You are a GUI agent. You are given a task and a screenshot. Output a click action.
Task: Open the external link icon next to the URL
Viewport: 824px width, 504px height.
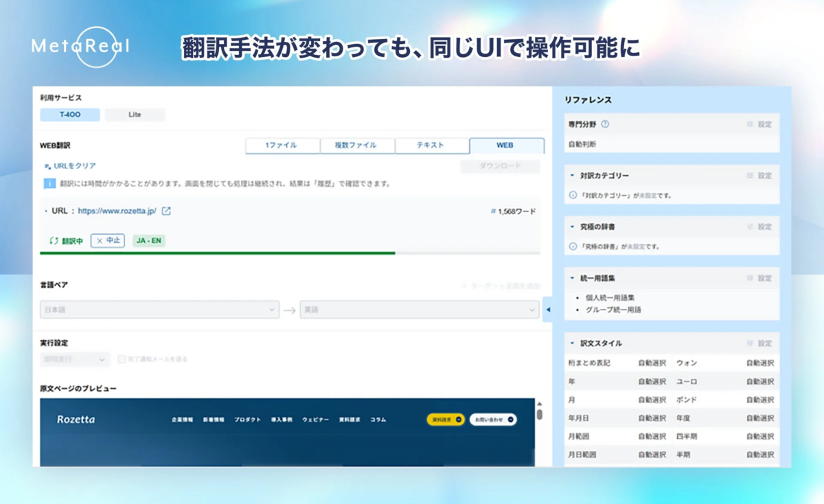click(165, 211)
